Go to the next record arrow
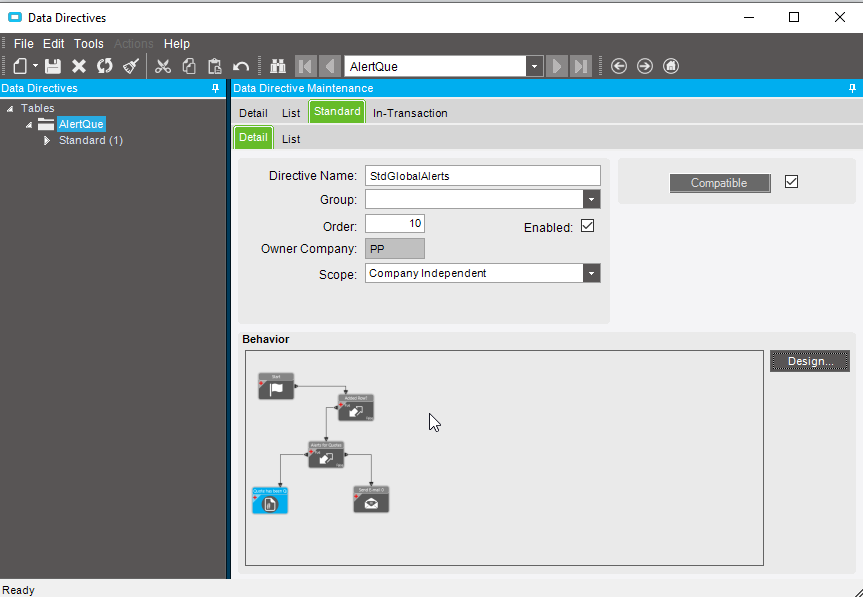Viewport: 863px width, 597px height. coord(556,67)
